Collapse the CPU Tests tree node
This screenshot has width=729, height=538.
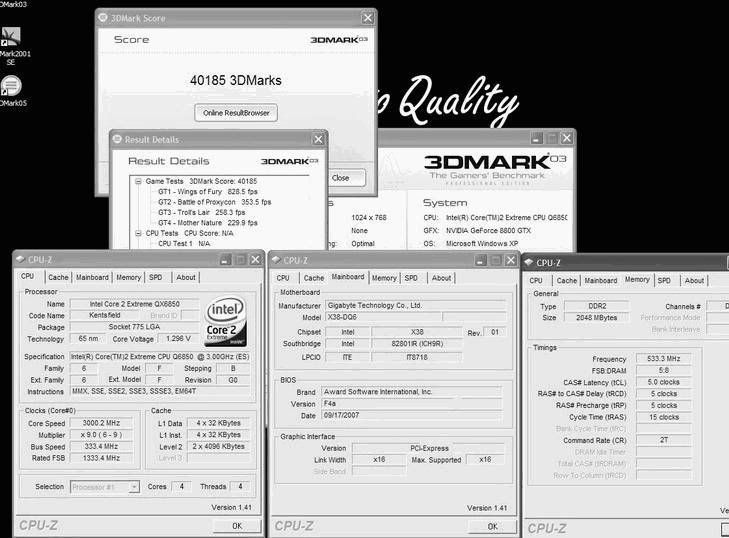tap(139, 233)
